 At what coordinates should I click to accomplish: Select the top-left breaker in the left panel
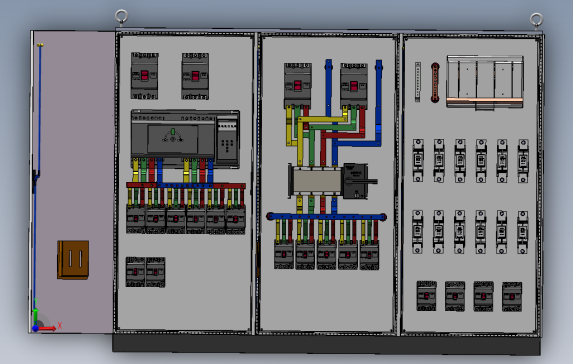[144, 76]
